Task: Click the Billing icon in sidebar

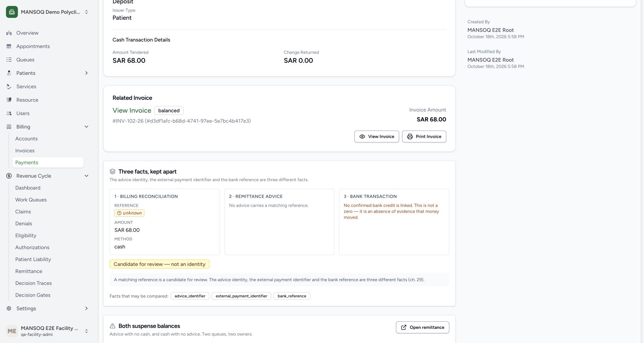Action: click(9, 127)
